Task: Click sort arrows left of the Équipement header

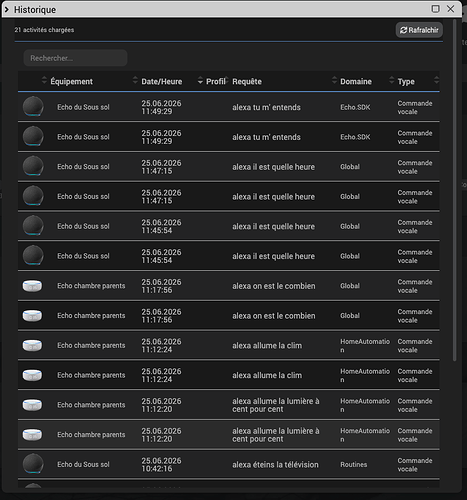Action: pyautogui.click(x=44, y=80)
